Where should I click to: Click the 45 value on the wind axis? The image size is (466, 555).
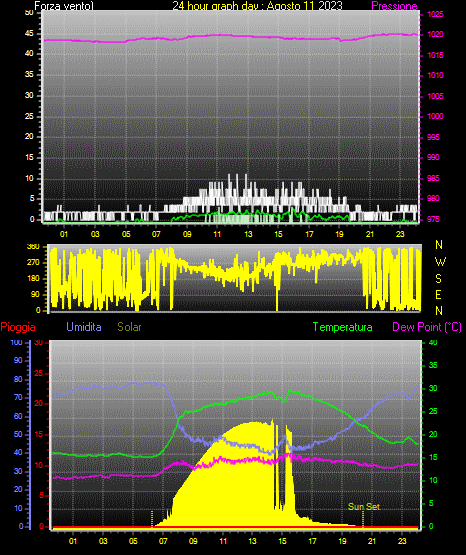click(29, 34)
